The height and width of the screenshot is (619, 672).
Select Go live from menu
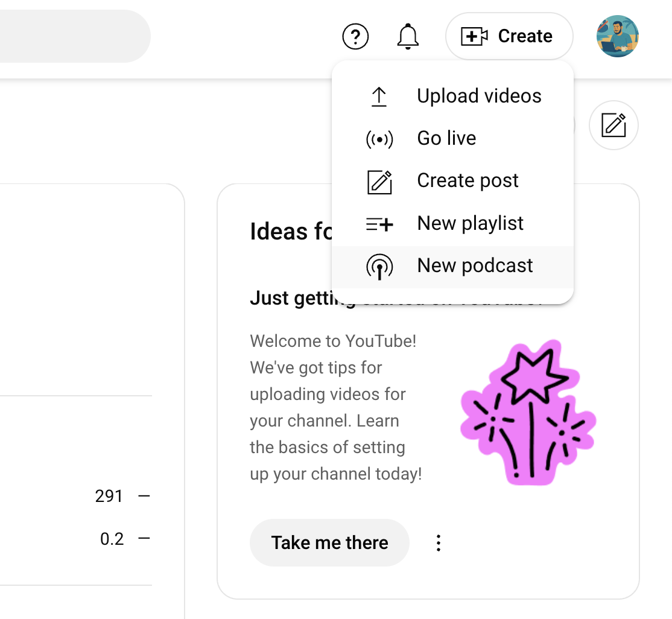tap(452, 139)
